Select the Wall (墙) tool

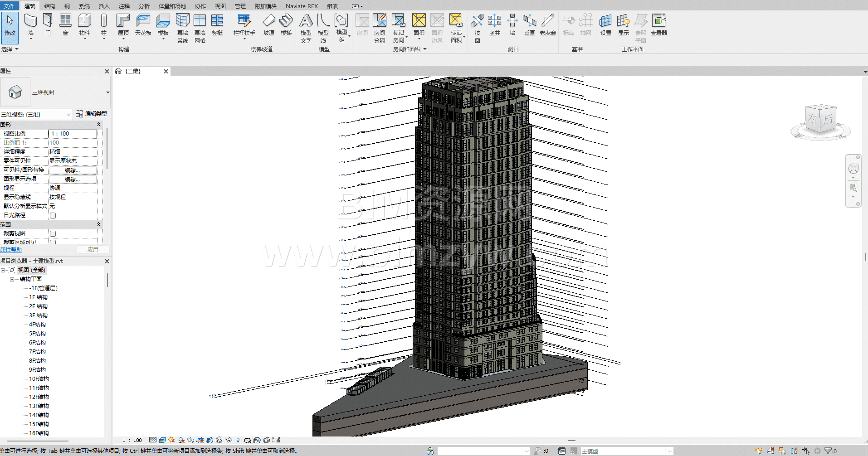(31, 25)
